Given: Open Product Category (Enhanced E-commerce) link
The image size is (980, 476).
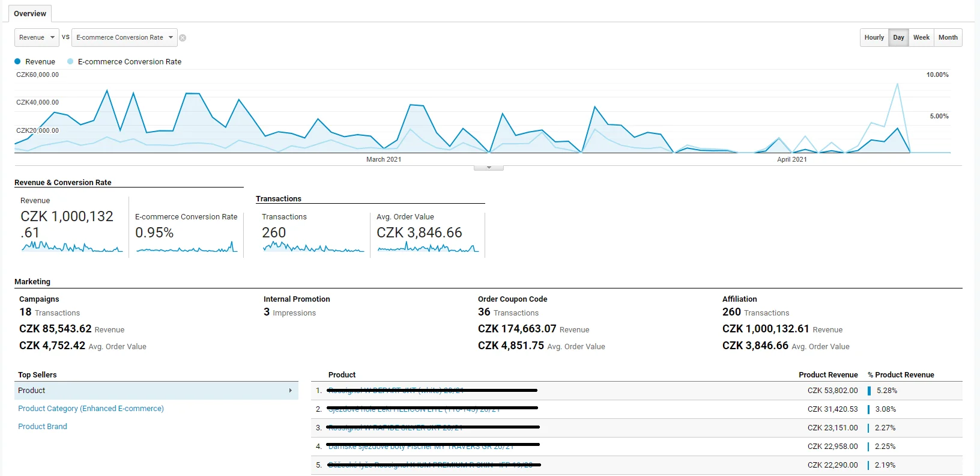Looking at the screenshot, I should pos(91,409).
